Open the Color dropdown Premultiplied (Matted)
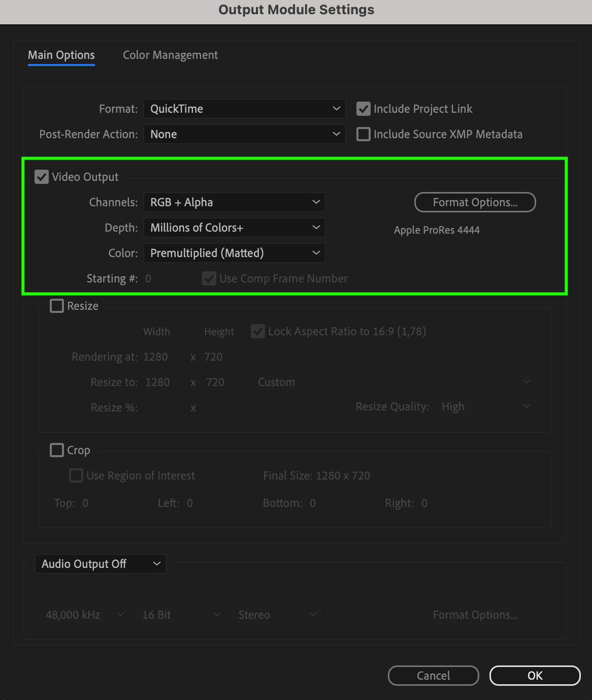This screenshot has width=592, height=700. [x=234, y=253]
